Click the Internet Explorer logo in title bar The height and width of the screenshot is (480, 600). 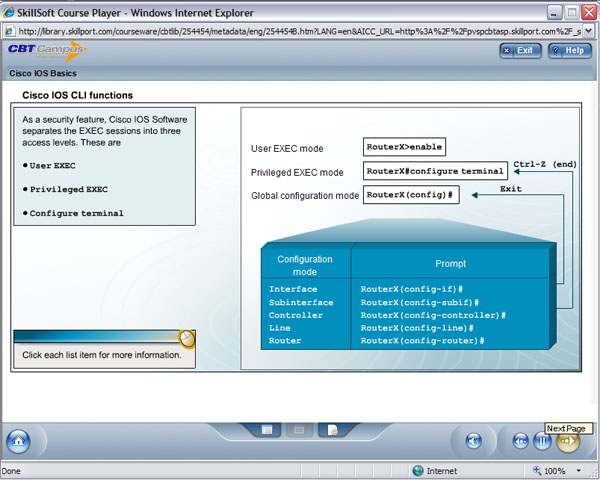point(8,13)
